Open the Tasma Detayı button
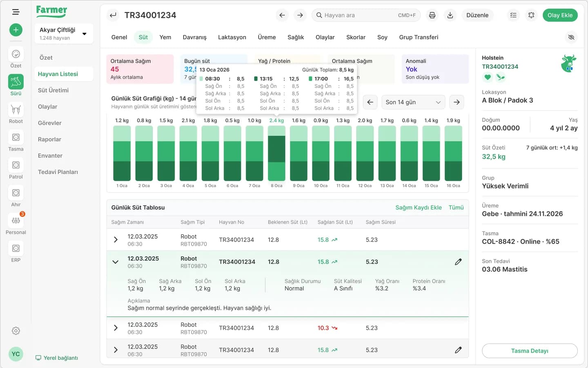This screenshot has height=368, width=588. (530, 351)
